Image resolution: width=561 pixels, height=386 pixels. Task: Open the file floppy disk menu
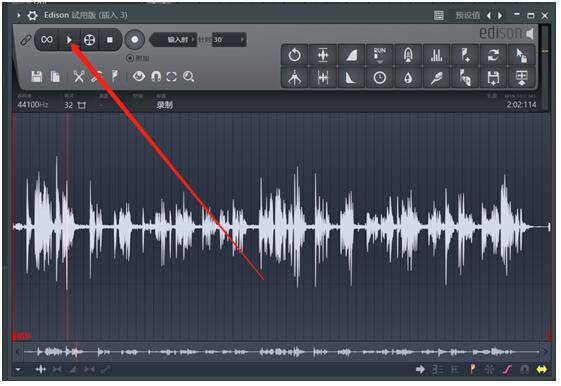(x=36, y=77)
